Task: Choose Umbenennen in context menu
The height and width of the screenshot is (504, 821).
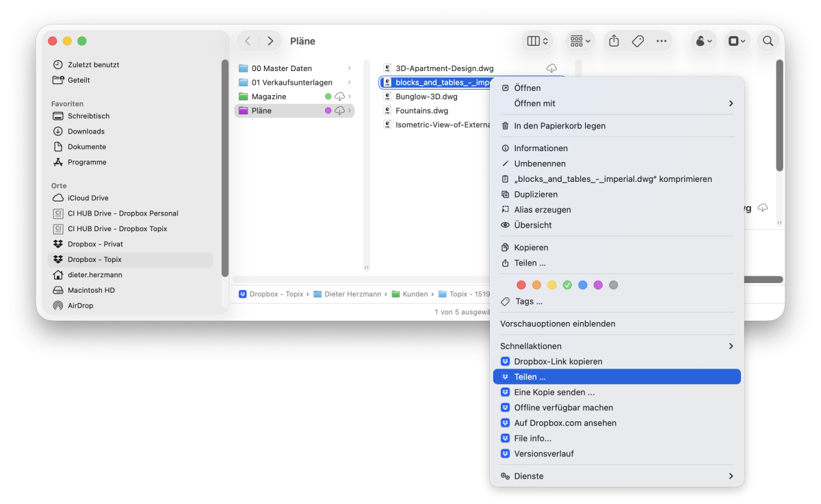Action: (616, 163)
